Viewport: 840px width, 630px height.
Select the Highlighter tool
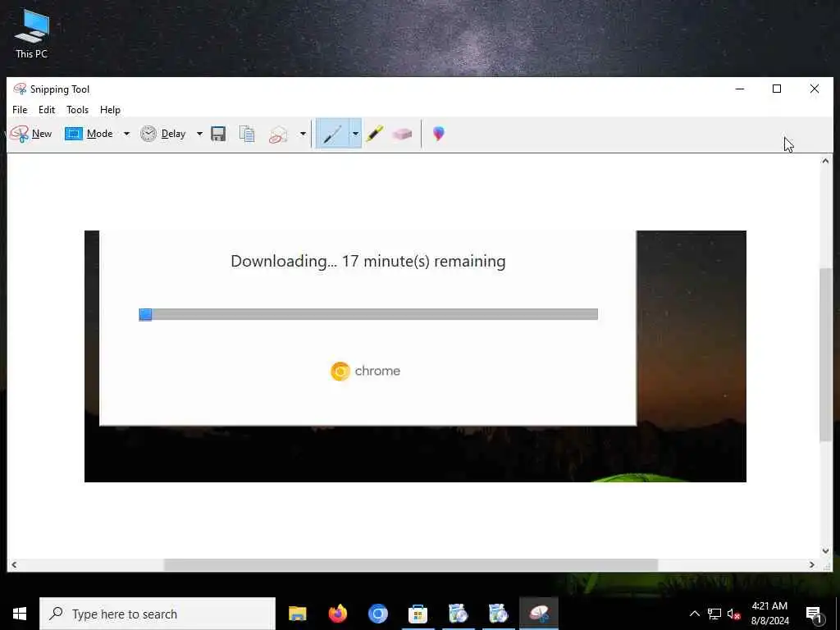pyautogui.click(x=374, y=134)
